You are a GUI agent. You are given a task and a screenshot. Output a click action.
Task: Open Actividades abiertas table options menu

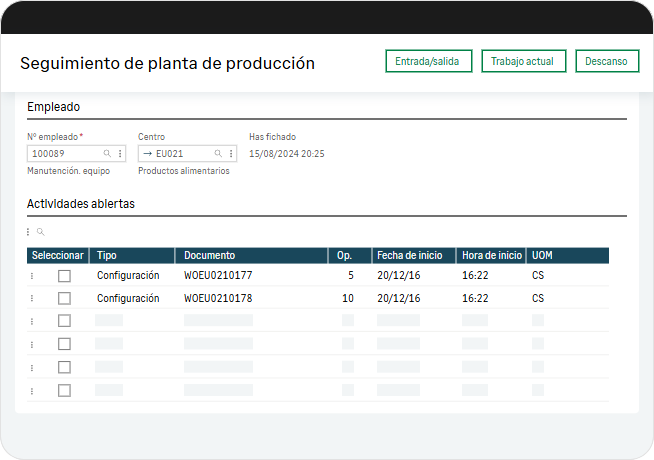[x=28, y=232]
